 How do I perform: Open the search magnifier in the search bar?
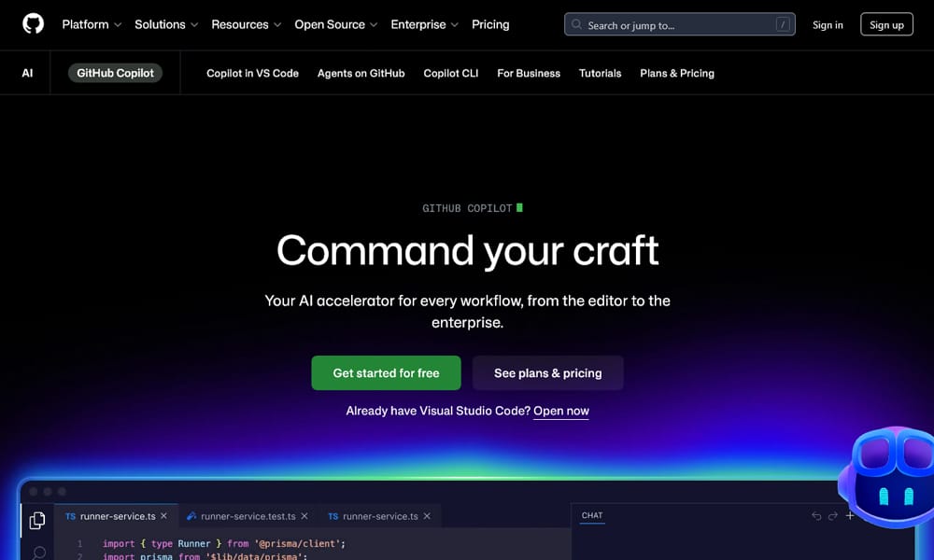pos(577,24)
